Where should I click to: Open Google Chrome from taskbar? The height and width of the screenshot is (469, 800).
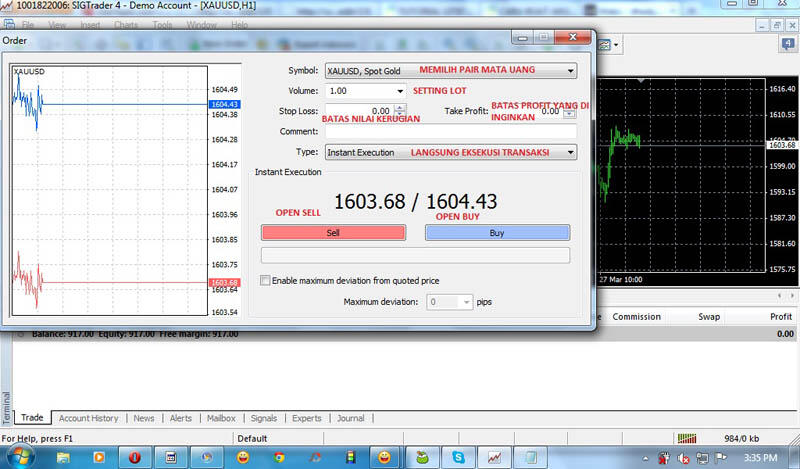(279, 457)
